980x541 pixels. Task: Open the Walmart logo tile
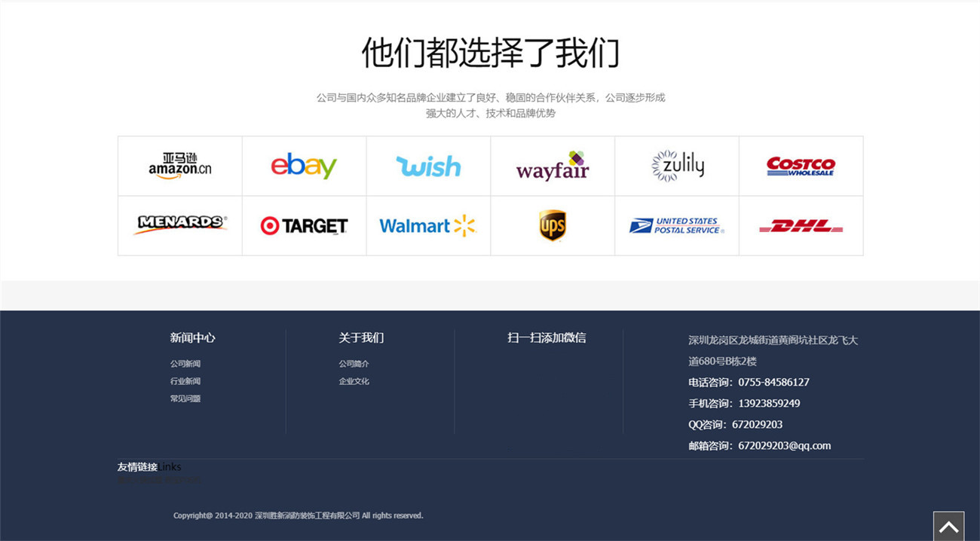(x=428, y=225)
